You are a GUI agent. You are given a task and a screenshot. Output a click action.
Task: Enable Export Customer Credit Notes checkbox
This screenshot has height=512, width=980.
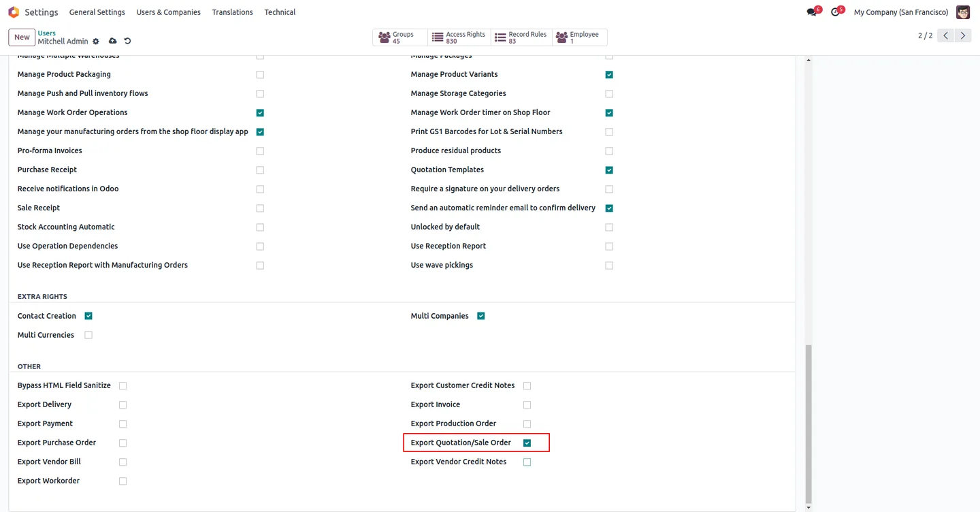click(527, 386)
